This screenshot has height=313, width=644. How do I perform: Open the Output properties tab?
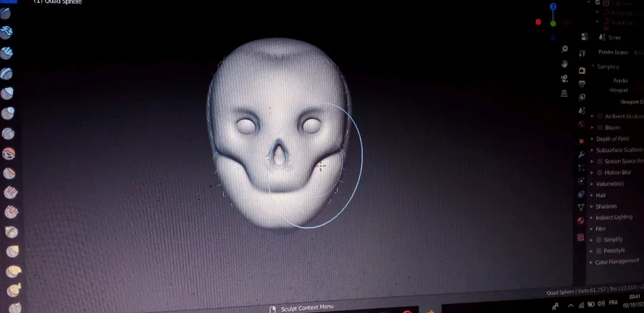pos(582,84)
